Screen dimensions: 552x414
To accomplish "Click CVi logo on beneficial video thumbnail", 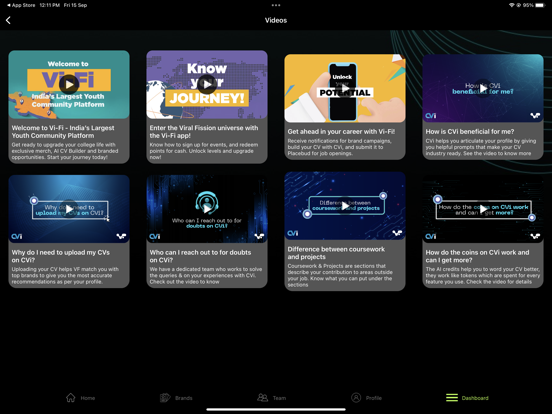I will pos(431,116).
